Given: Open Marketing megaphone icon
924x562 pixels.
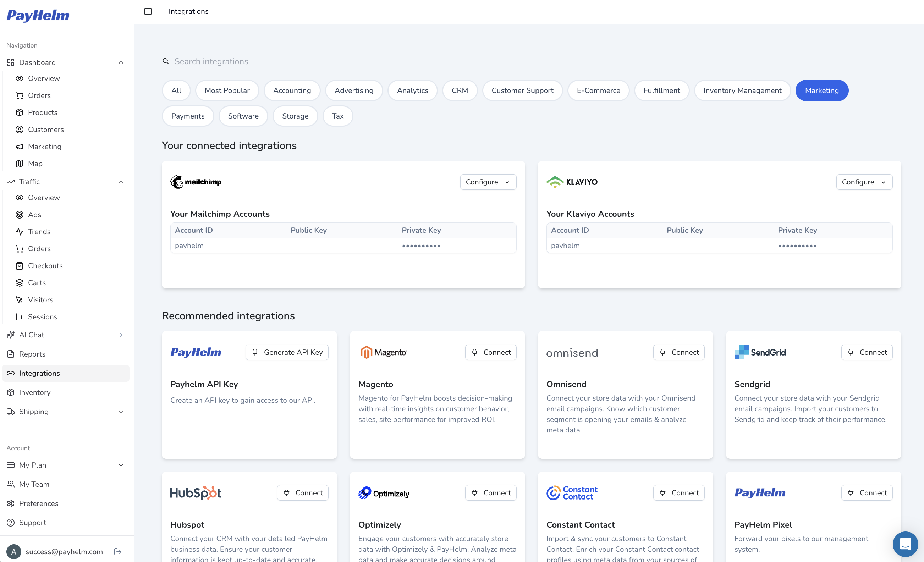Looking at the screenshot, I should 20,147.
